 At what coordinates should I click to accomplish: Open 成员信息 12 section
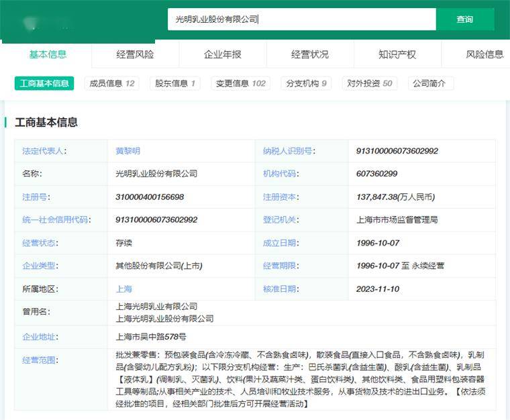coord(112,83)
